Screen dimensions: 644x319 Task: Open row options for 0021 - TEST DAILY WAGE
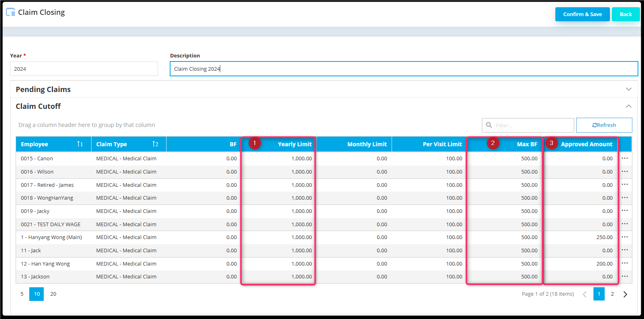pos(625,224)
